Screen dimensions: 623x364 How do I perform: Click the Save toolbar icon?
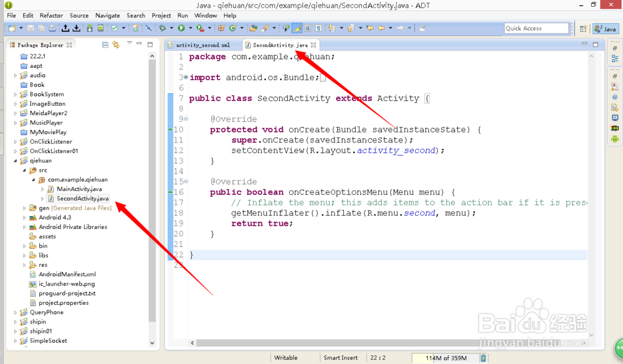(30, 28)
